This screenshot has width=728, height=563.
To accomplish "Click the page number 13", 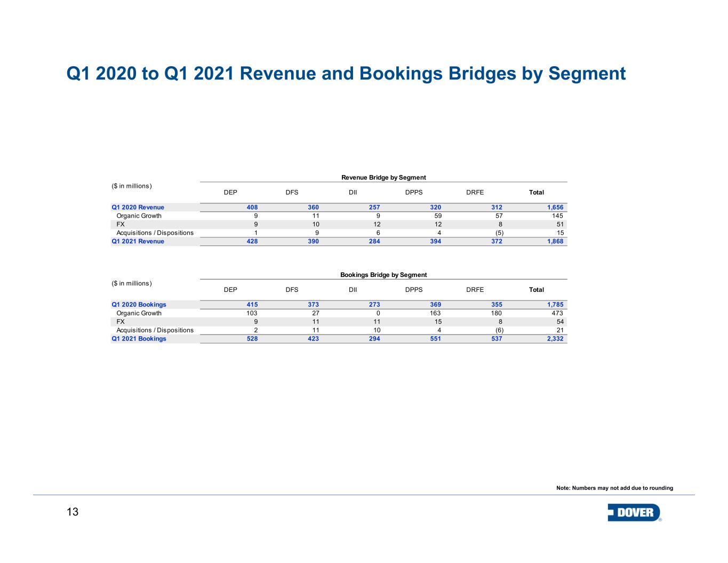I will pos(73,513).
